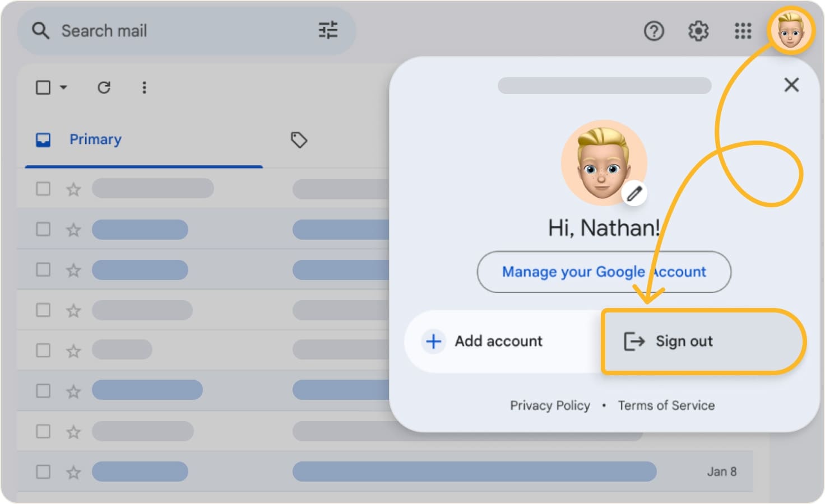Switch to the Primary inbox tab
This screenshot has width=825, height=504.
(95, 139)
